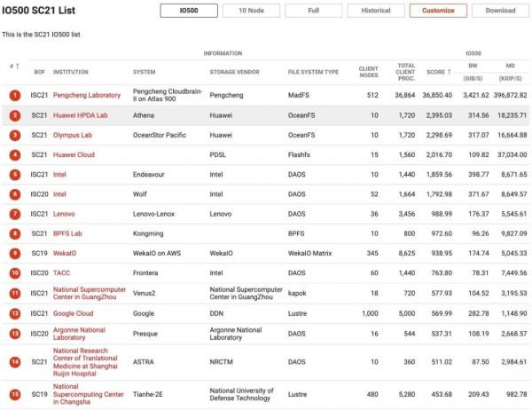Click the Institution column header

71,72
